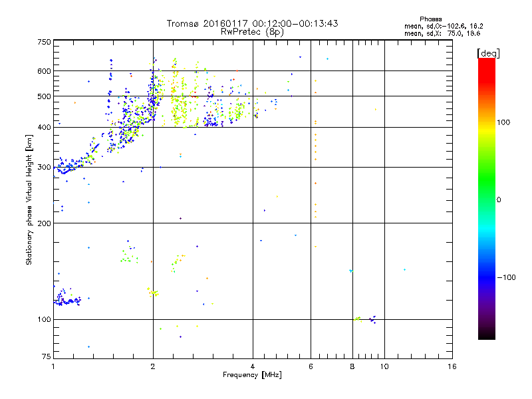Click the '8' x-axis tick label
This screenshot has height=399, width=532.
click(352, 366)
